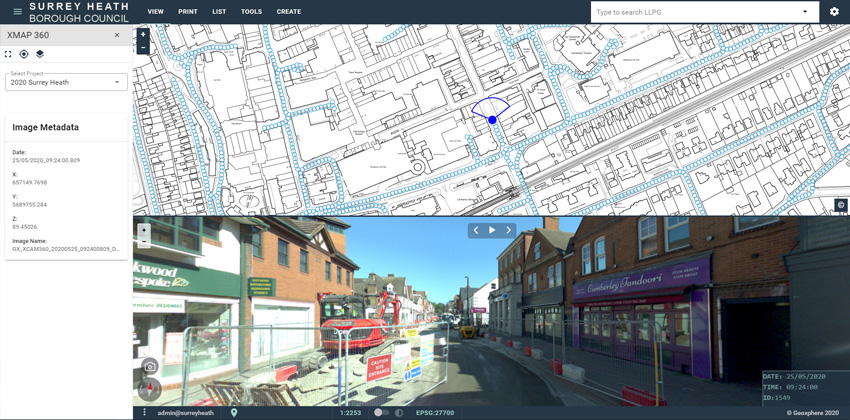
Task: Open the LIST menu
Action: point(219,11)
